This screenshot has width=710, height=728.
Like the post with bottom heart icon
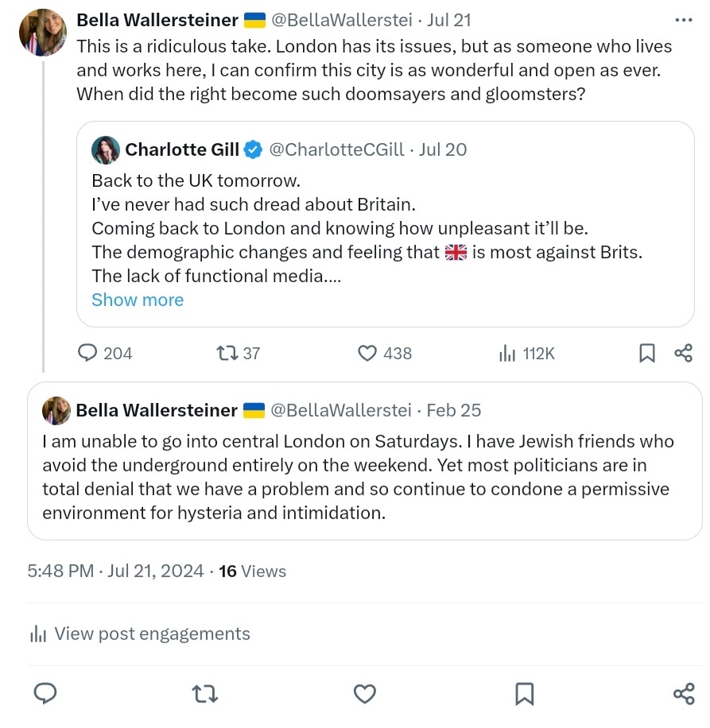(365, 694)
